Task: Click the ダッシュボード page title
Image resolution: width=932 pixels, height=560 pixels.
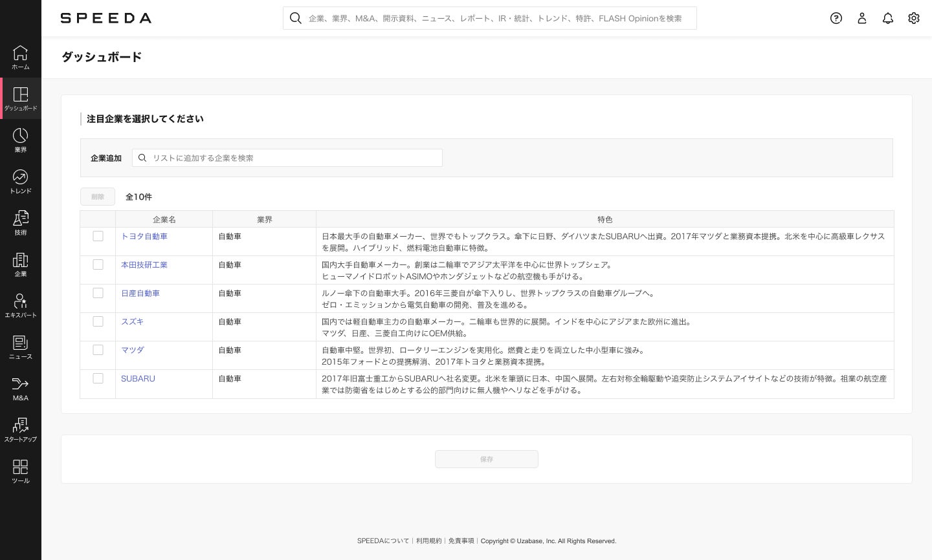Action: click(102, 57)
